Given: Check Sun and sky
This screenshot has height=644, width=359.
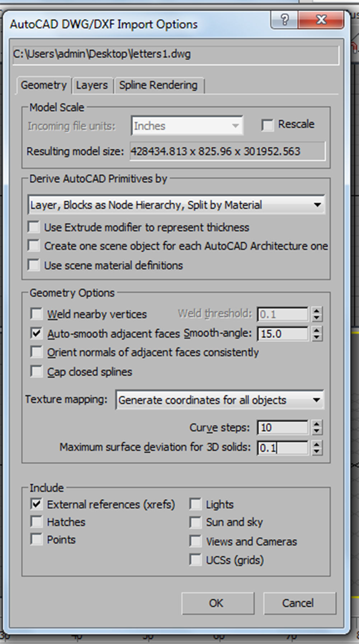Looking at the screenshot, I should coord(195,522).
